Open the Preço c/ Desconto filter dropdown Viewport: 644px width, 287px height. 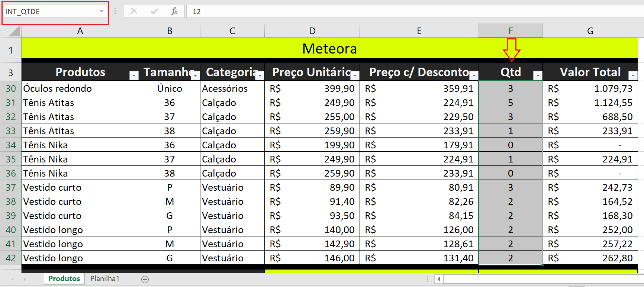(x=473, y=76)
